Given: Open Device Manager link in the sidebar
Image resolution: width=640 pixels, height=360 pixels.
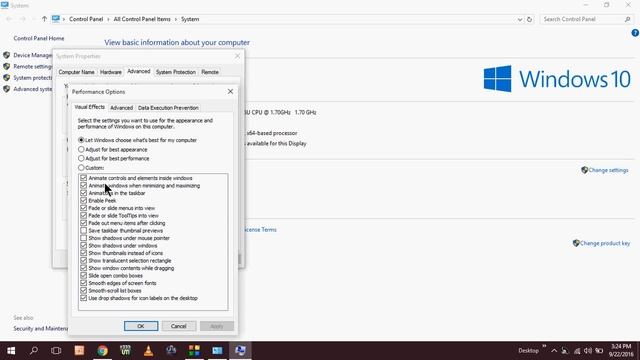Looking at the screenshot, I should click(33, 55).
